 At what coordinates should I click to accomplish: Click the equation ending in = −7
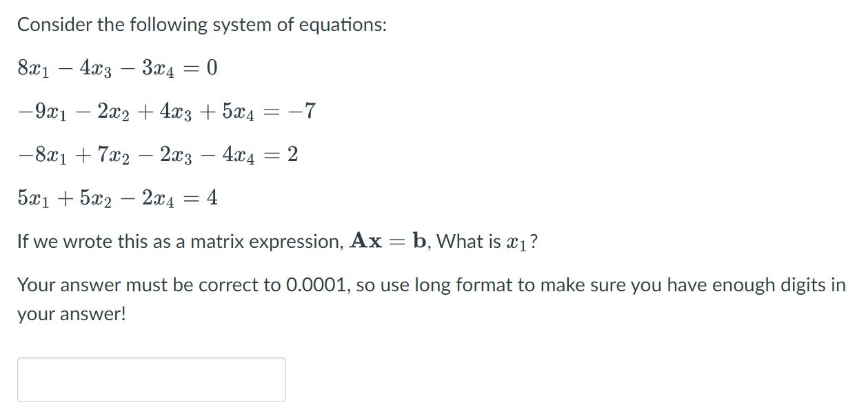tap(165, 111)
